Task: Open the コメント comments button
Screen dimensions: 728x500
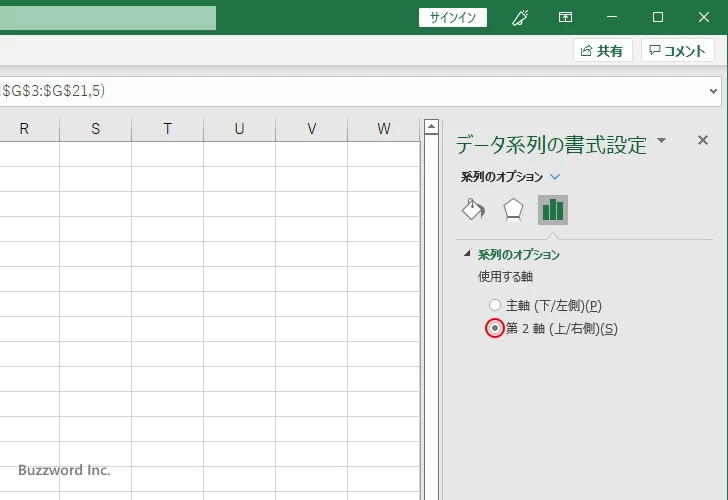Action: (677, 50)
